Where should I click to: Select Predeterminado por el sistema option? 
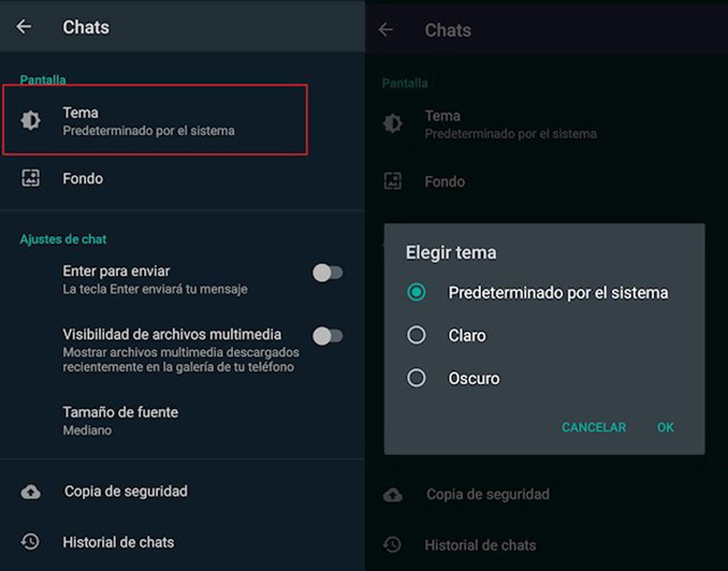416,292
